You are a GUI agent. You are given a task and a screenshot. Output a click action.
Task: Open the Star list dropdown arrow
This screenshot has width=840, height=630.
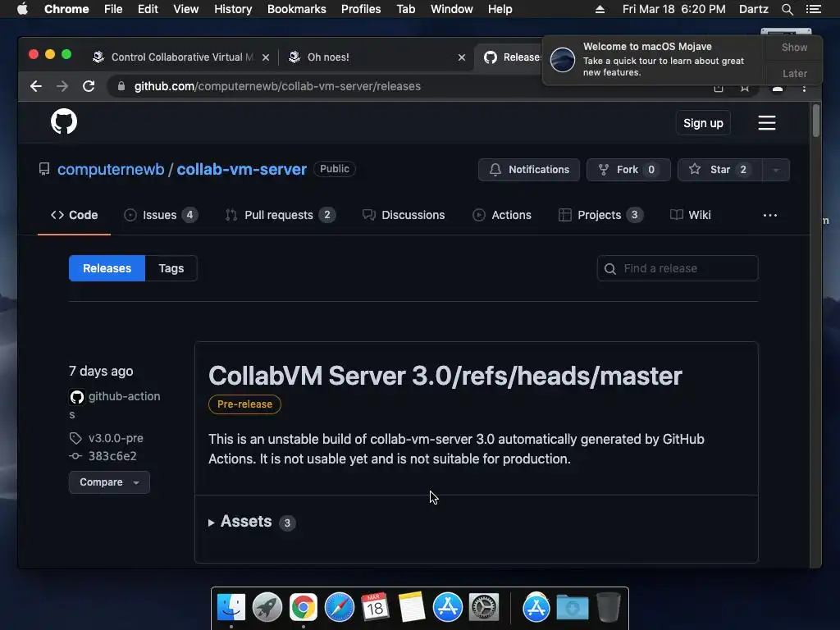[x=776, y=170]
